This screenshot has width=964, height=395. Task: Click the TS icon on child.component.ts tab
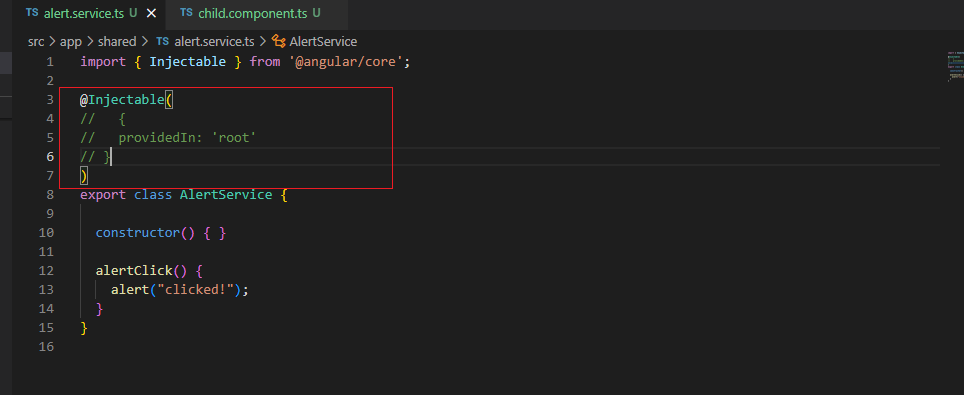coord(186,14)
